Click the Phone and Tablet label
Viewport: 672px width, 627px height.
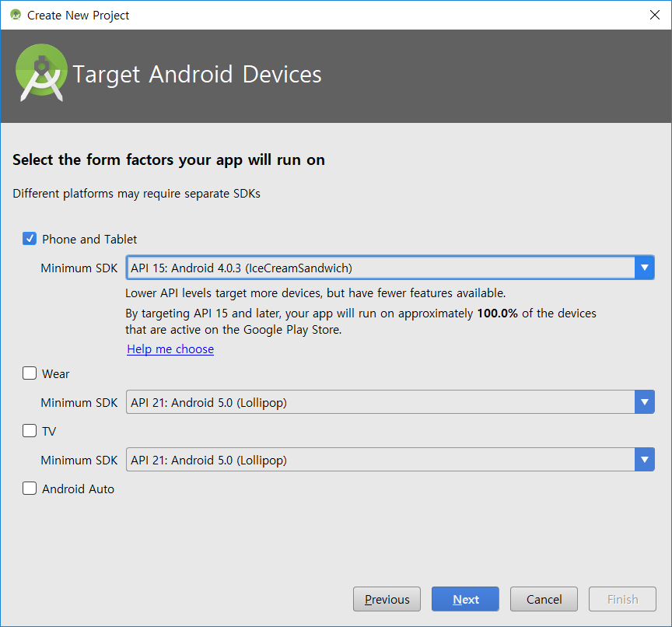pos(89,239)
